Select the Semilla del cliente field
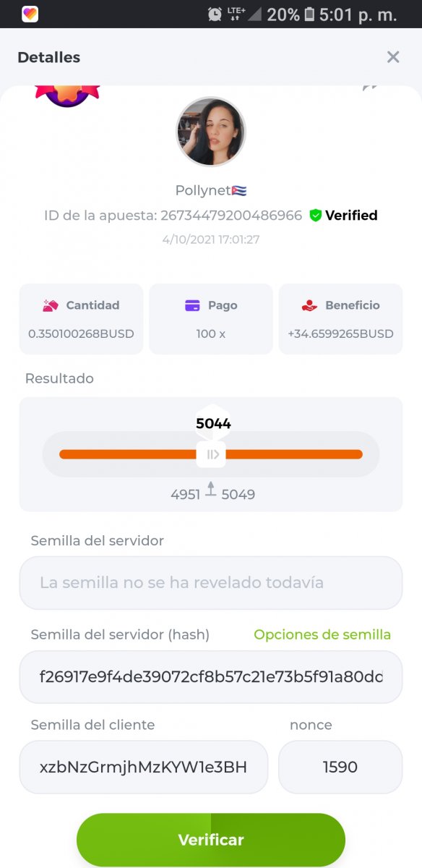422x868 pixels. tap(144, 767)
